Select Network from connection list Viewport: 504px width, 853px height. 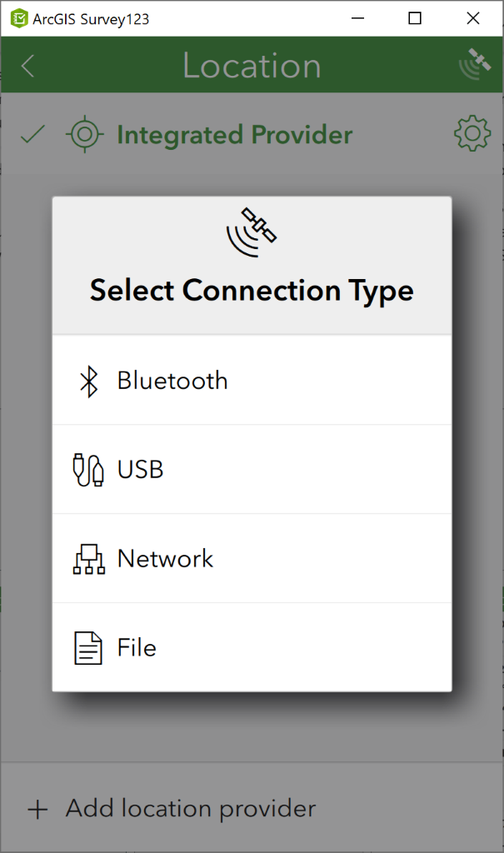(x=252, y=559)
